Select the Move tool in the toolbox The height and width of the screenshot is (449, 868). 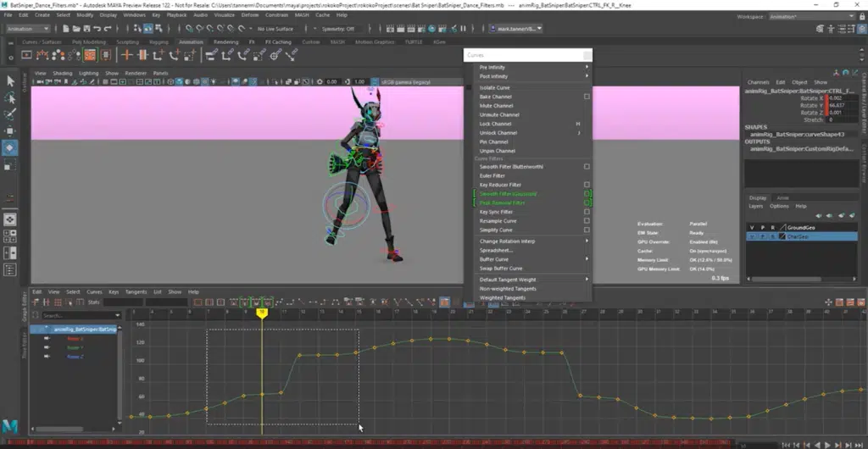coord(10,131)
